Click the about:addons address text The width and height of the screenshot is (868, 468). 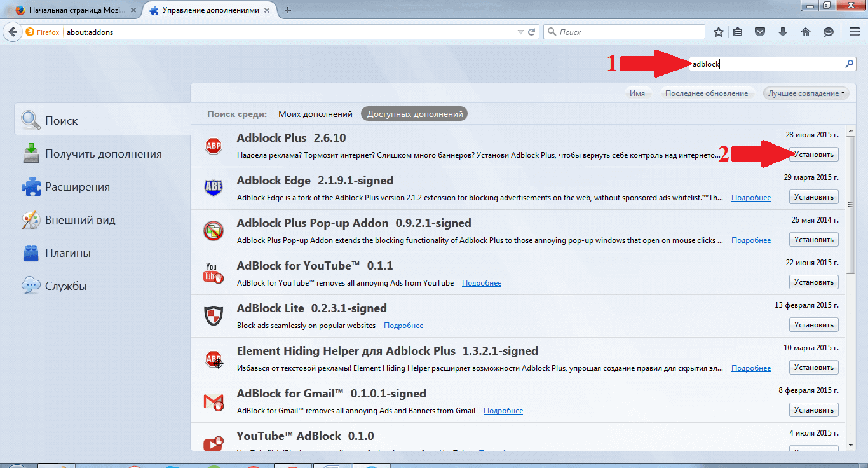tap(90, 32)
